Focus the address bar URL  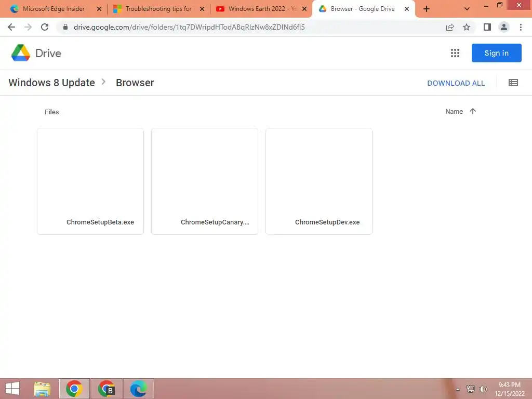pos(189,27)
